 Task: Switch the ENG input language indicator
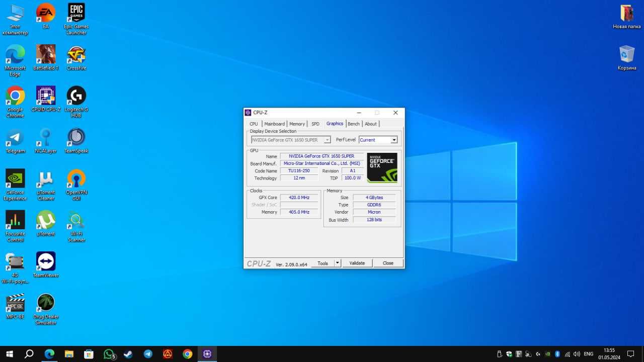point(589,354)
